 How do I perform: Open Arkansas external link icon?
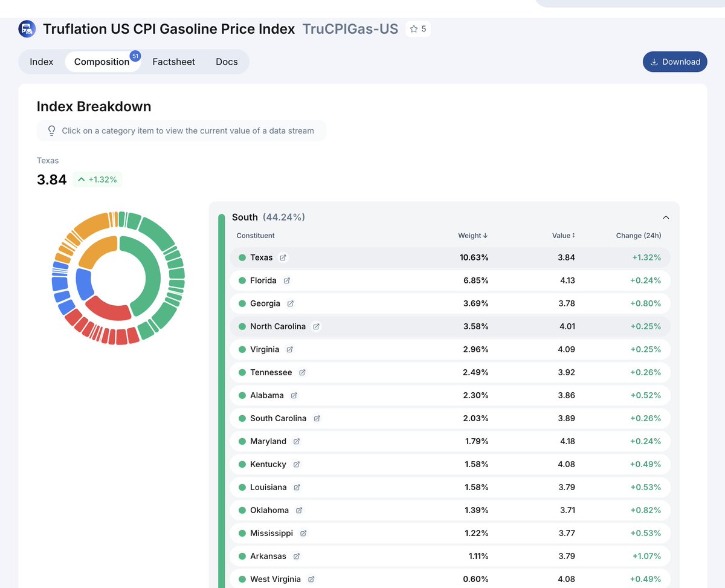tap(296, 556)
